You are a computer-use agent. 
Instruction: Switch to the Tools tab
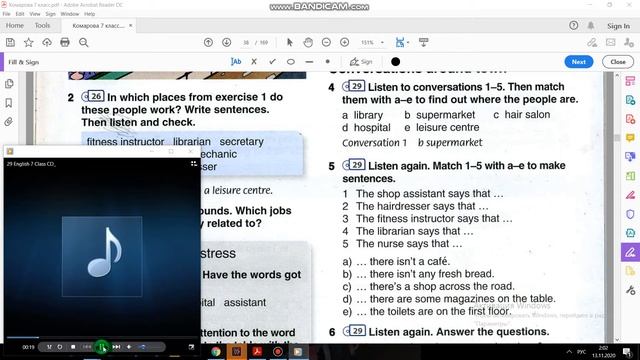coord(42,25)
